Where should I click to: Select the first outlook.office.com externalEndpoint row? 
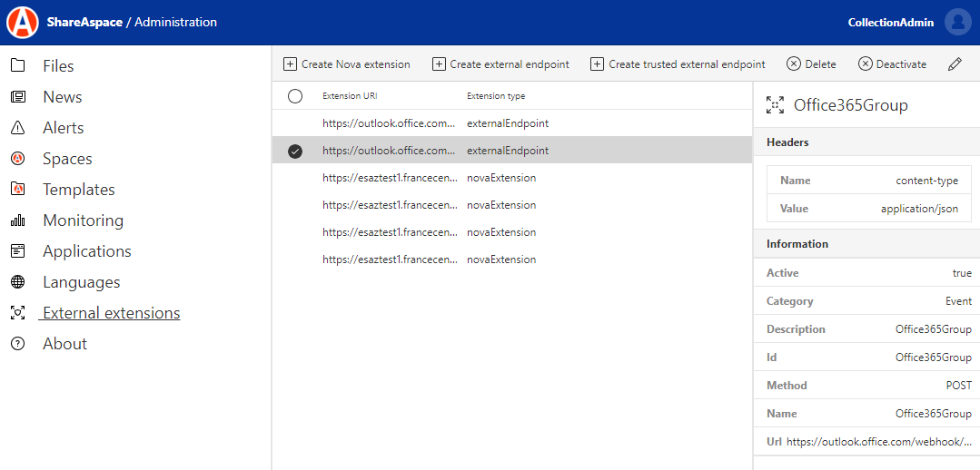(x=512, y=123)
